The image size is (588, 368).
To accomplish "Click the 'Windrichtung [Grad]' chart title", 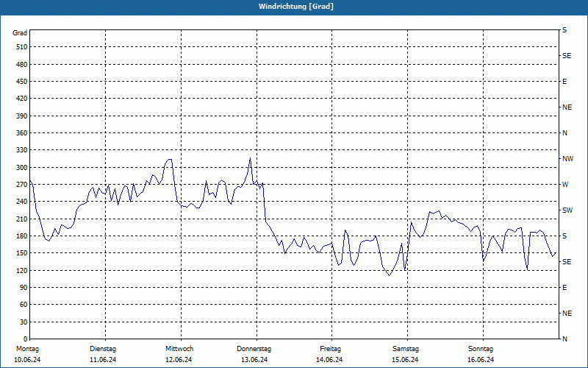I will 296,7.
